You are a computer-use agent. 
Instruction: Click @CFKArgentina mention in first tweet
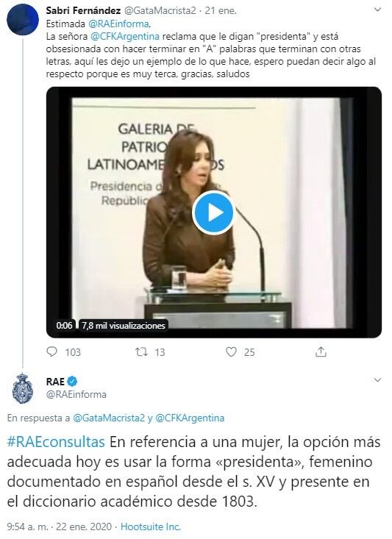coord(125,37)
